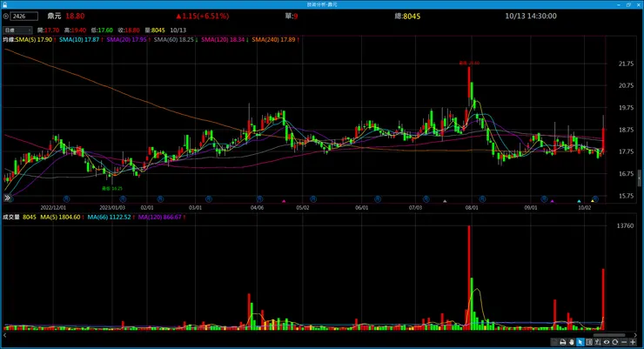Viewport: 644px width, 349px height.
Task: Click the red highest-price annotation above the August spike
Action: (x=469, y=64)
